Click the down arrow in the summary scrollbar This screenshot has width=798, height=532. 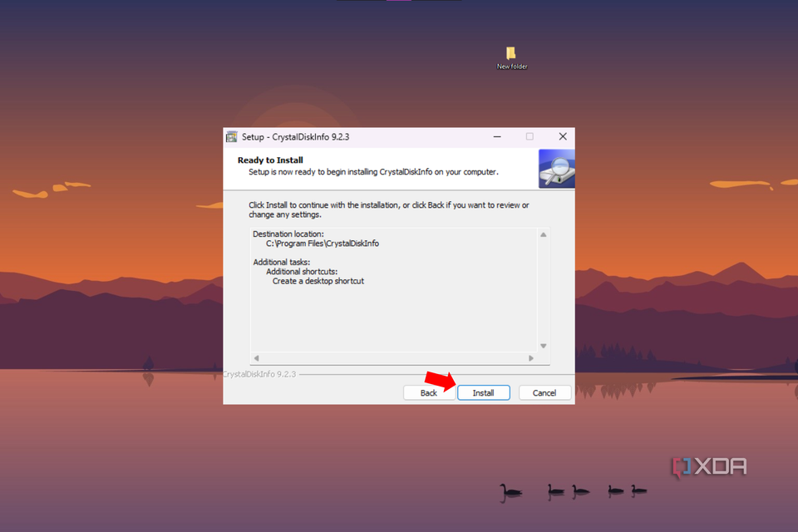[543, 346]
